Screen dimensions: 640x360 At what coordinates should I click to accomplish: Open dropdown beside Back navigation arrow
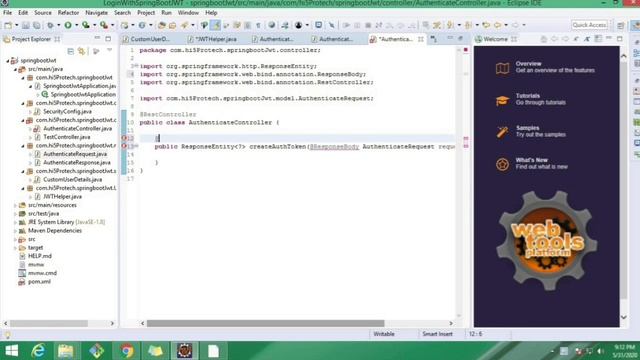pyautogui.click(x=506, y=25)
